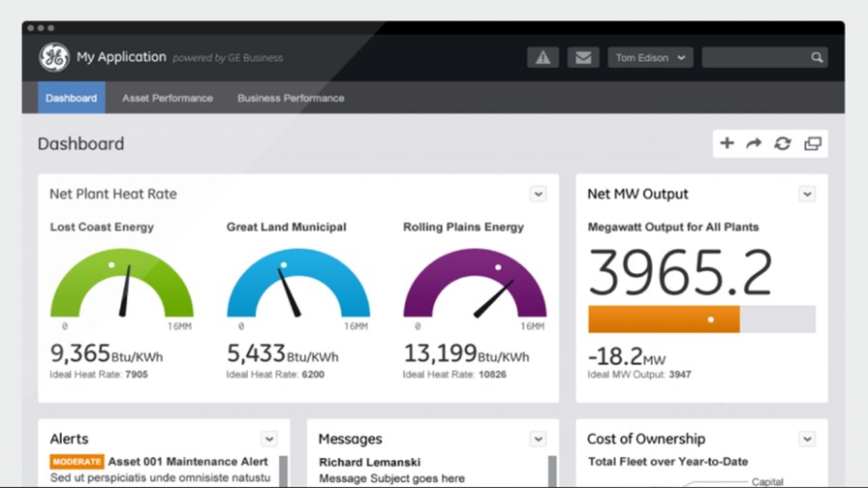Select the Dashboard tab
The height and width of the screenshot is (488, 868).
[x=72, y=98]
